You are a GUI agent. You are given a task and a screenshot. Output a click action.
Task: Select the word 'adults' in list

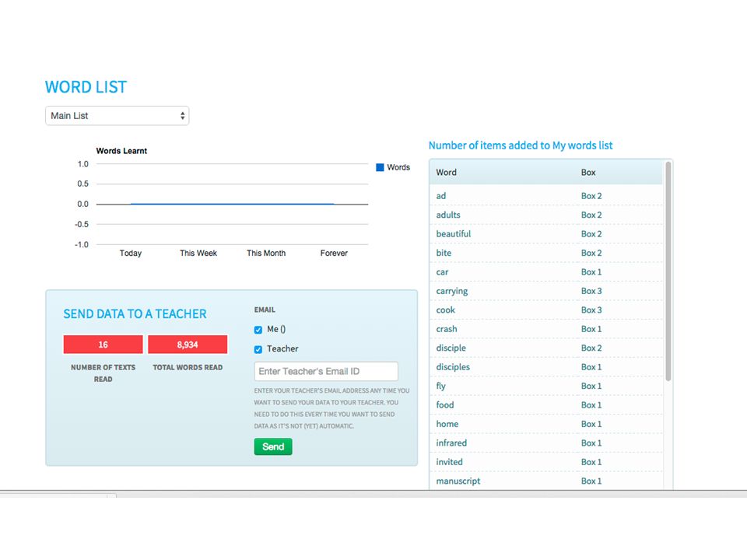[448, 215]
